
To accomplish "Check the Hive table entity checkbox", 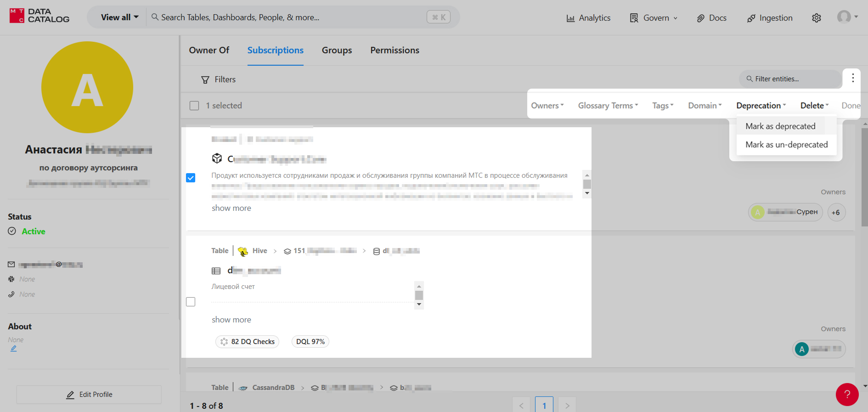I will click(191, 302).
